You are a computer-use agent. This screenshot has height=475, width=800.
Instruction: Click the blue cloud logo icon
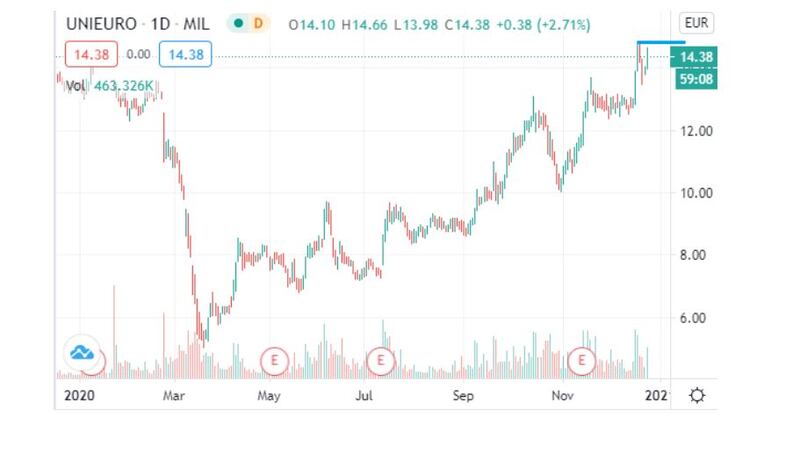pyautogui.click(x=82, y=352)
